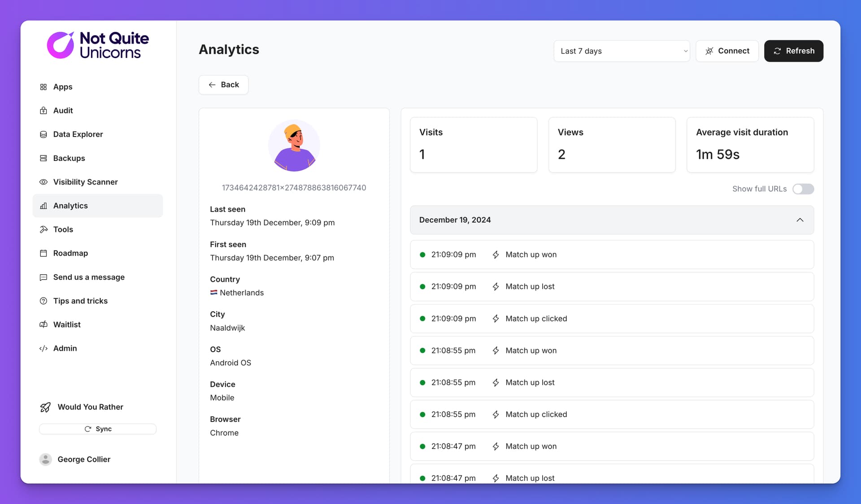Click the 21:08:55 pm Match up lost event row
The width and height of the screenshot is (861, 504).
tap(612, 383)
